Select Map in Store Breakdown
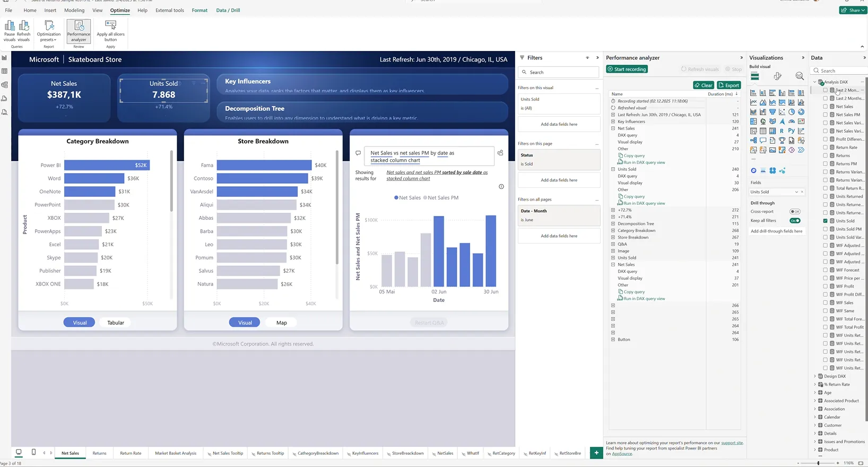Viewport: 868px width, 467px height. 282,323
